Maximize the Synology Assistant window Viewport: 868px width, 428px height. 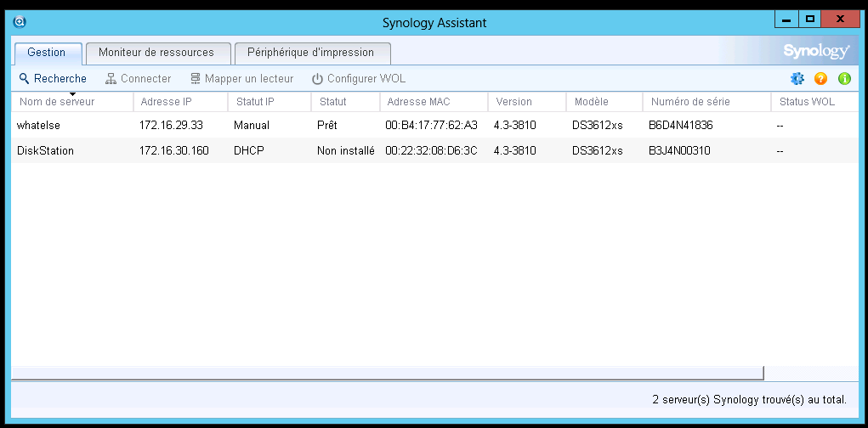[x=810, y=20]
